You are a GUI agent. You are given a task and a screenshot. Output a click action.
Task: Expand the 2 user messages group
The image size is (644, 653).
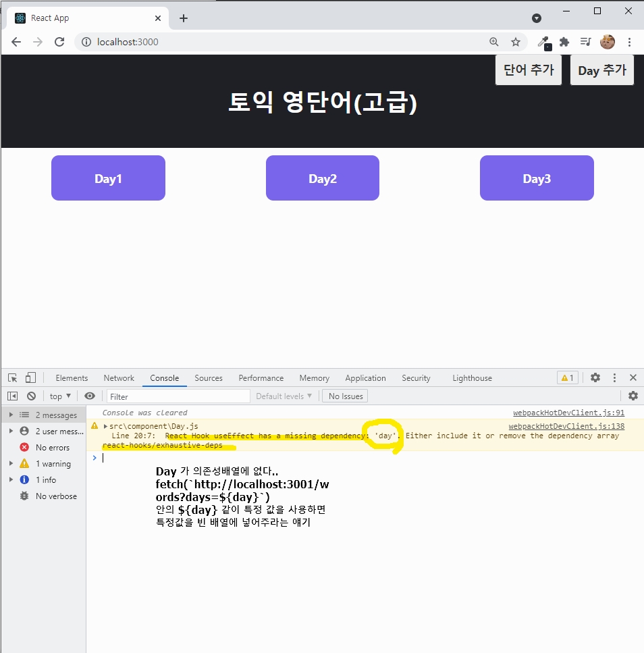click(x=11, y=431)
